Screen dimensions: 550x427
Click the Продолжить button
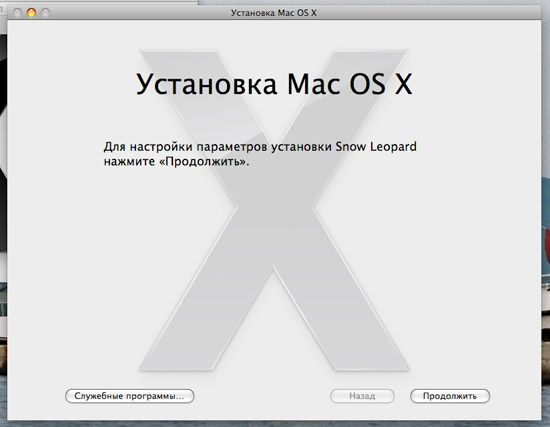click(x=450, y=396)
